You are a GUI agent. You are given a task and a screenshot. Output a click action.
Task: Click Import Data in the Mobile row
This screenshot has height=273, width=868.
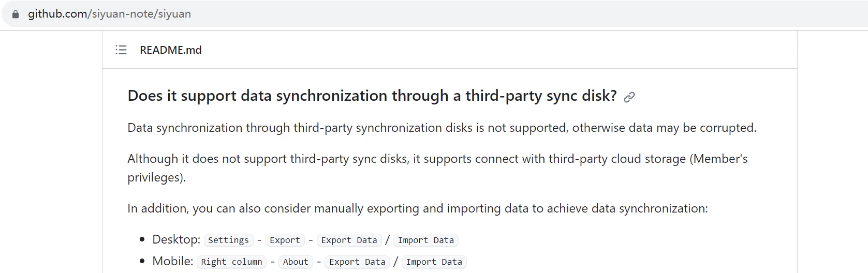coord(434,262)
